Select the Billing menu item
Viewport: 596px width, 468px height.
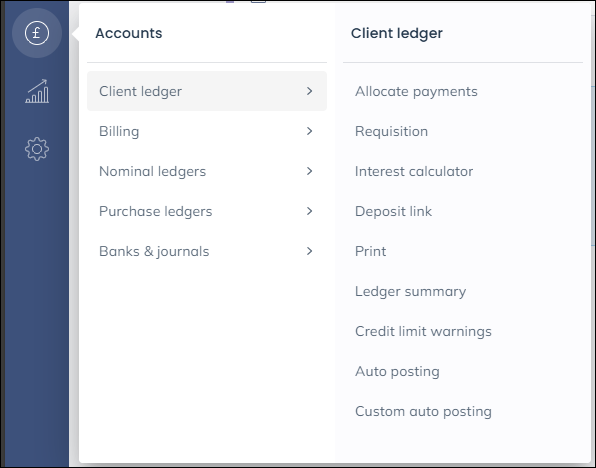point(207,131)
